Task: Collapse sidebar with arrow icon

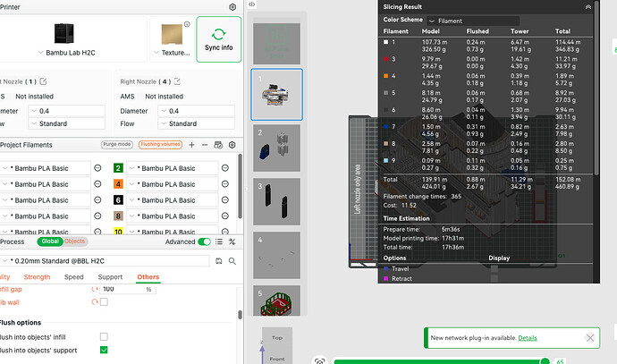Action: [251, 4]
